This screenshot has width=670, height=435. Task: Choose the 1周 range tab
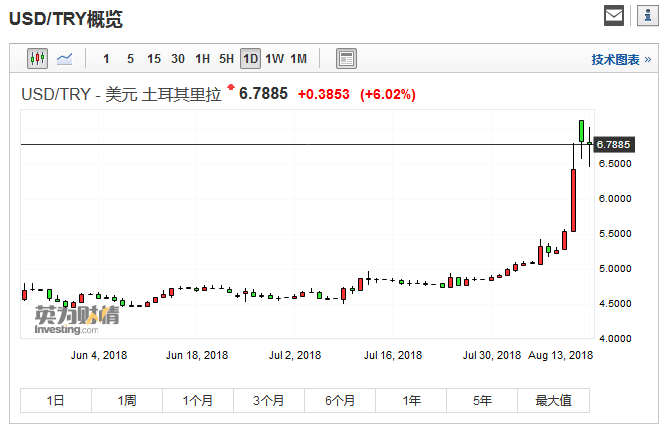click(127, 400)
